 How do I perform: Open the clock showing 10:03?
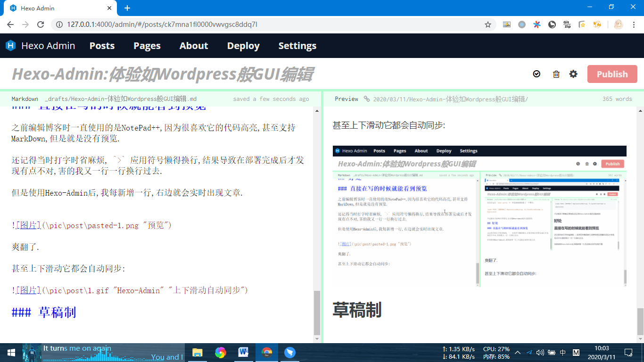[x=602, y=353]
